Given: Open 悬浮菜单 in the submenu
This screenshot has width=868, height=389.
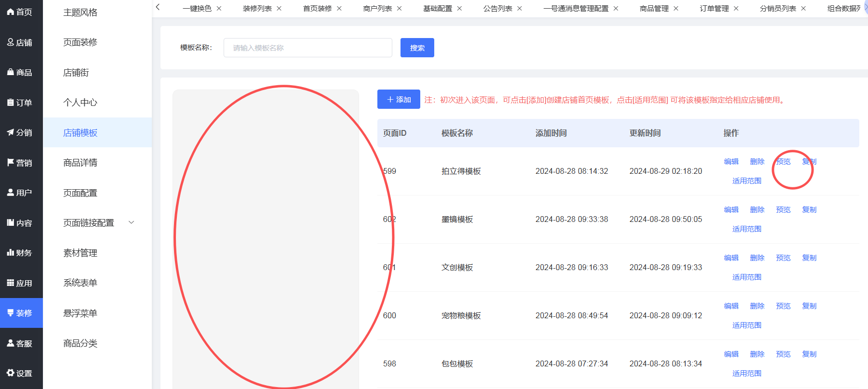Looking at the screenshot, I should click(x=80, y=313).
